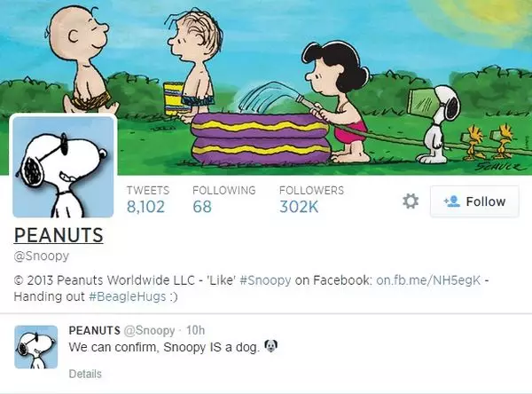Viewport: 532px width, 394px height.
Task: Click the dog emoji in the tweet
Action: tap(270, 346)
